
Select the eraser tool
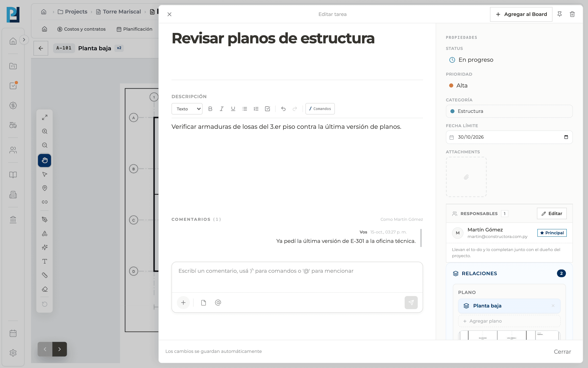(x=45, y=289)
